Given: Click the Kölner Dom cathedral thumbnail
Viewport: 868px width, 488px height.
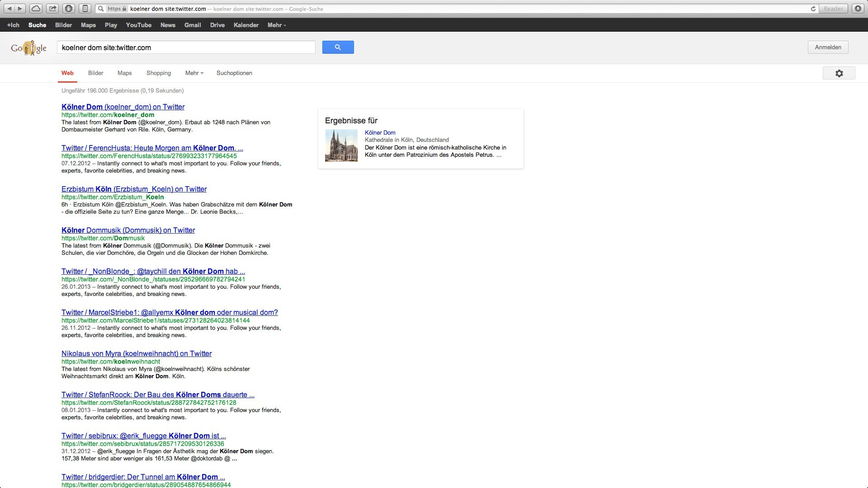Looking at the screenshot, I should [x=341, y=145].
